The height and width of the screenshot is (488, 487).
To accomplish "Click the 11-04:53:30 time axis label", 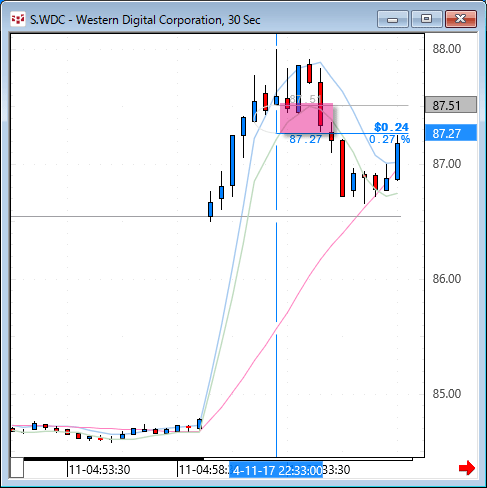I will point(99,470).
